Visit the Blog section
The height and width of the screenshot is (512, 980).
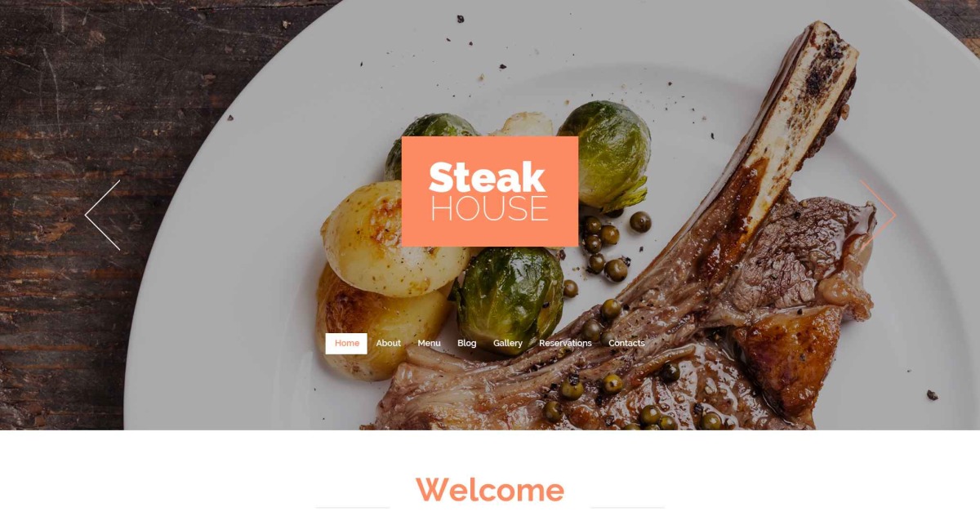(x=467, y=344)
